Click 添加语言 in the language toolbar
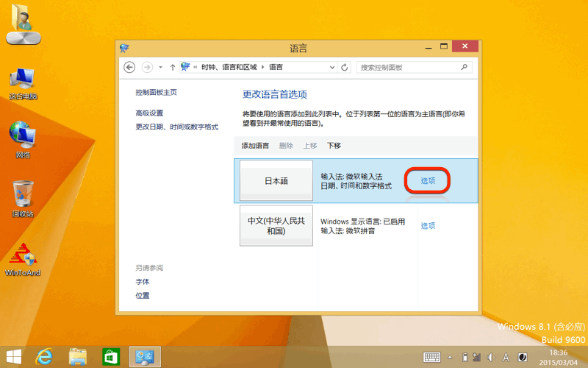The height and width of the screenshot is (368, 588). (x=255, y=146)
